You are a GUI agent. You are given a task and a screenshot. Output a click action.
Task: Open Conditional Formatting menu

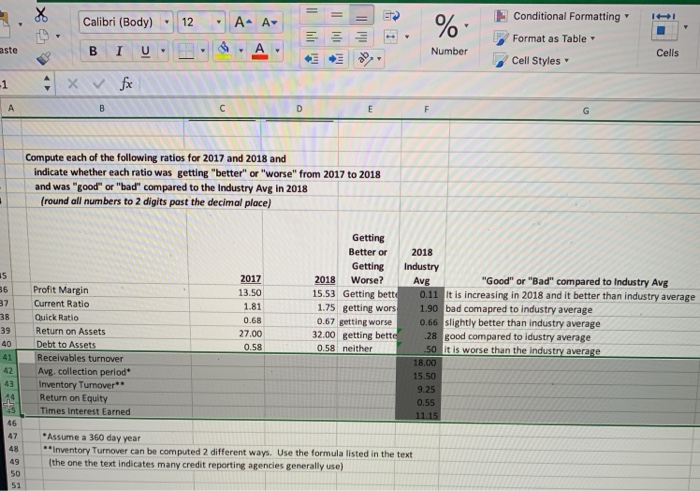(x=562, y=17)
